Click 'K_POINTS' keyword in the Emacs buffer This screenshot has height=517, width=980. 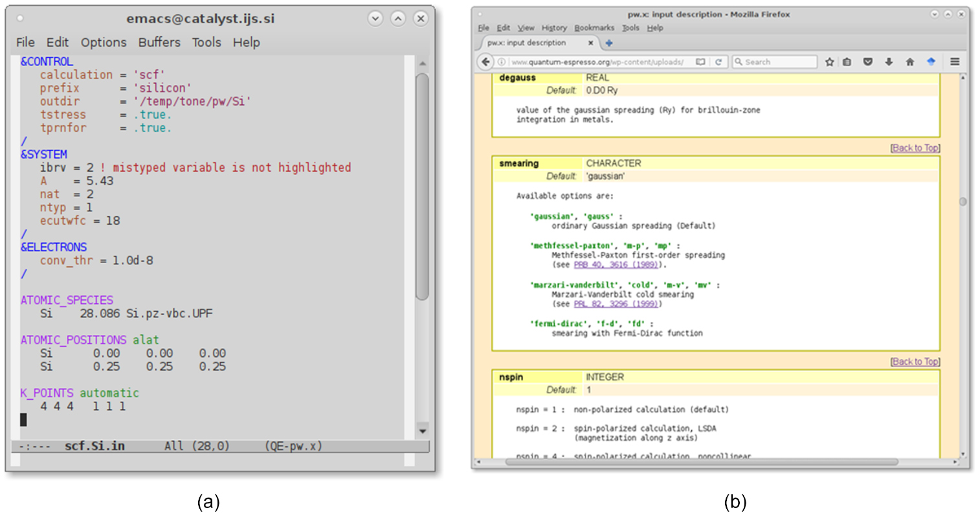(x=47, y=393)
